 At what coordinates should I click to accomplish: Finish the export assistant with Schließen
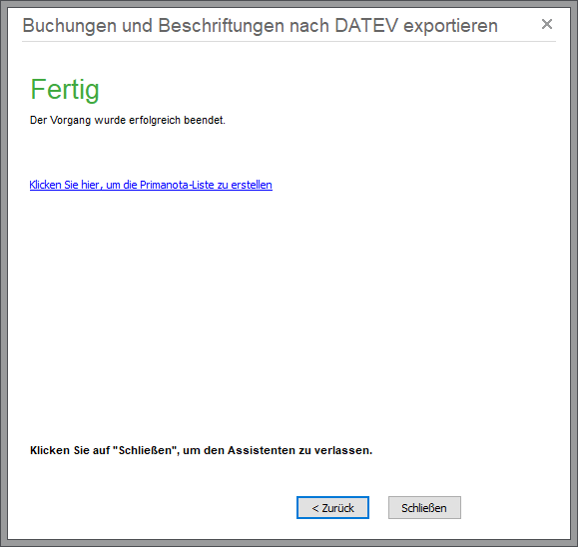[424, 508]
